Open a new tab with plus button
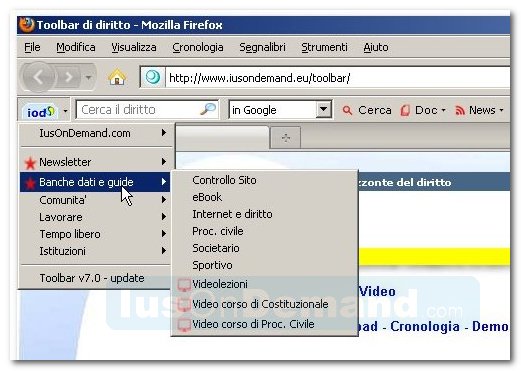521x371 pixels. click(286, 137)
